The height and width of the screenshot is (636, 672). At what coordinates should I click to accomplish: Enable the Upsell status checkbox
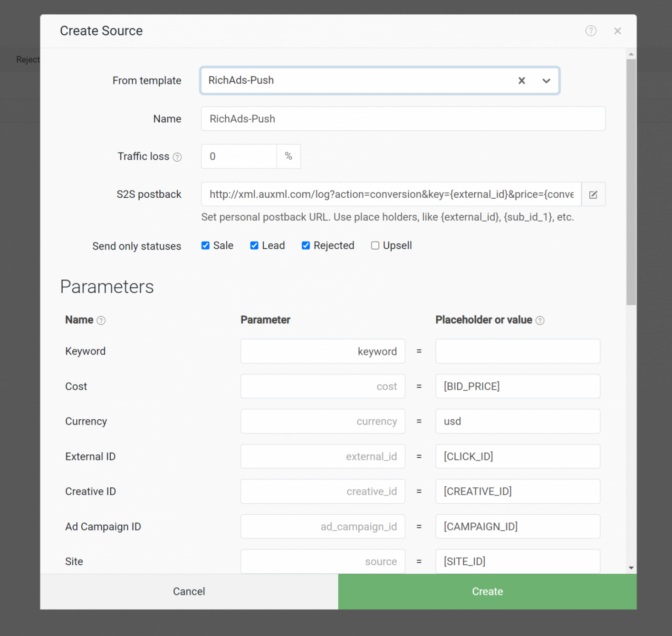click(375, 245)
